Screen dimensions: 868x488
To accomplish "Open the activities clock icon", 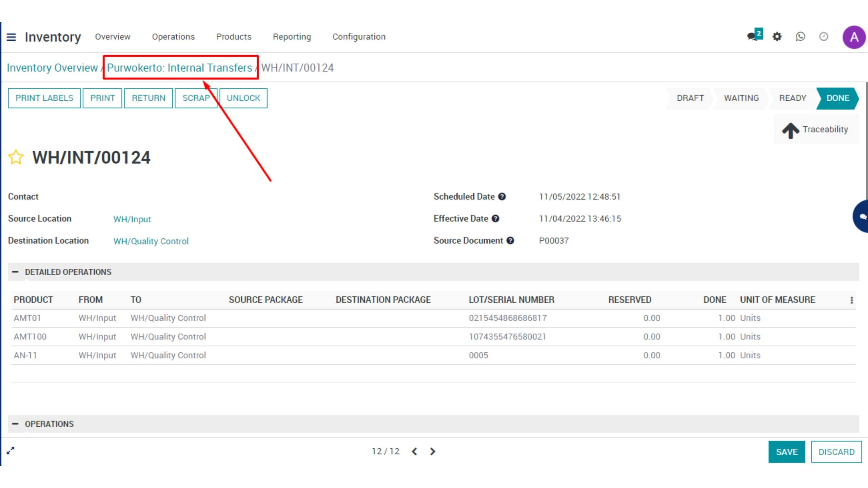I will (x=824, y=36).
